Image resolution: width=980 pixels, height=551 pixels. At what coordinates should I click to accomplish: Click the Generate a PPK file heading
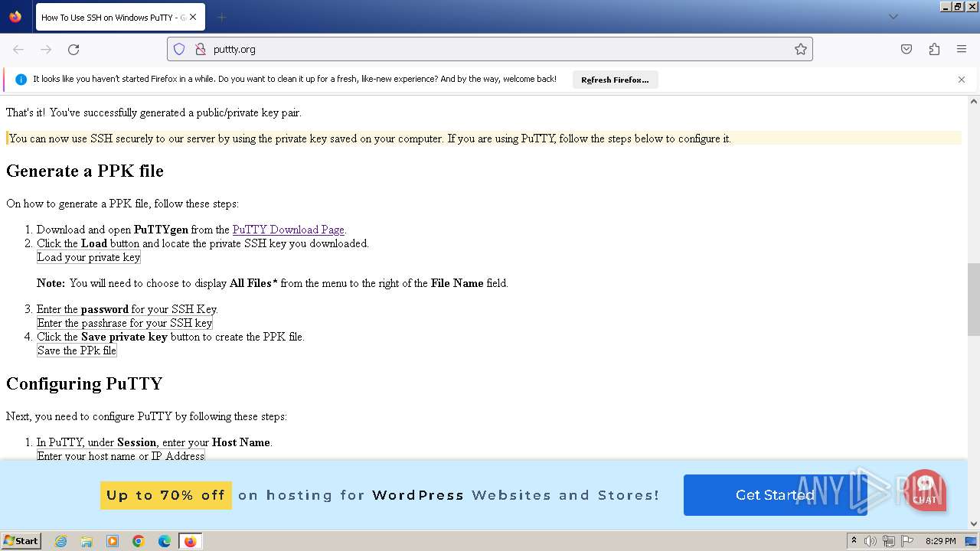tap(85, 171)
